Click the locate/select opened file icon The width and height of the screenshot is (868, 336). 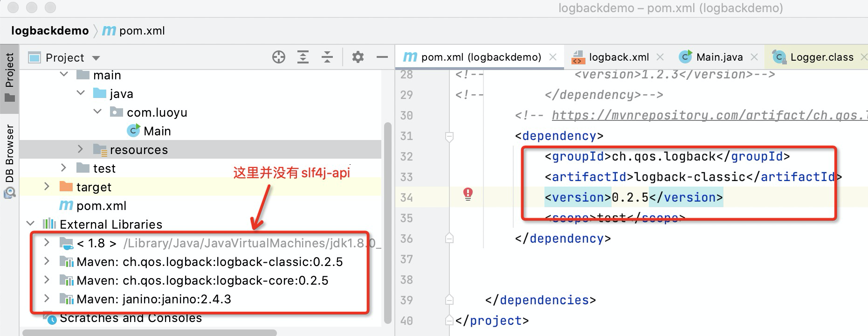point(279,57)
